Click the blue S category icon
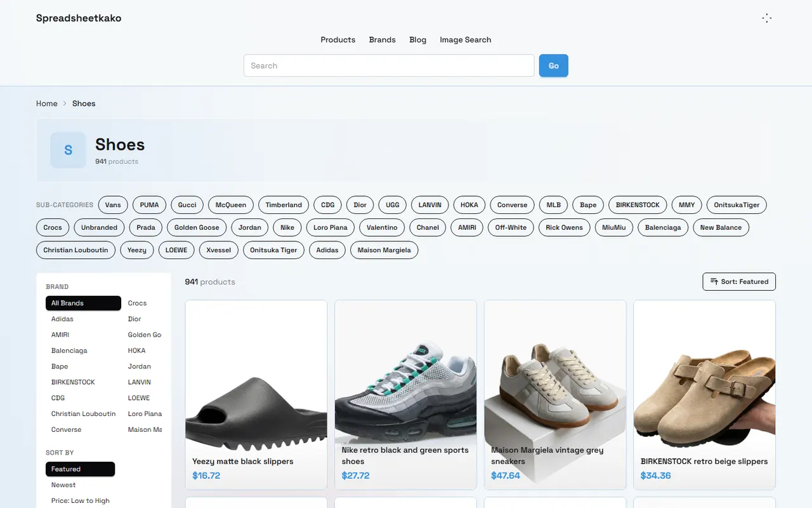 click(68, 150)
